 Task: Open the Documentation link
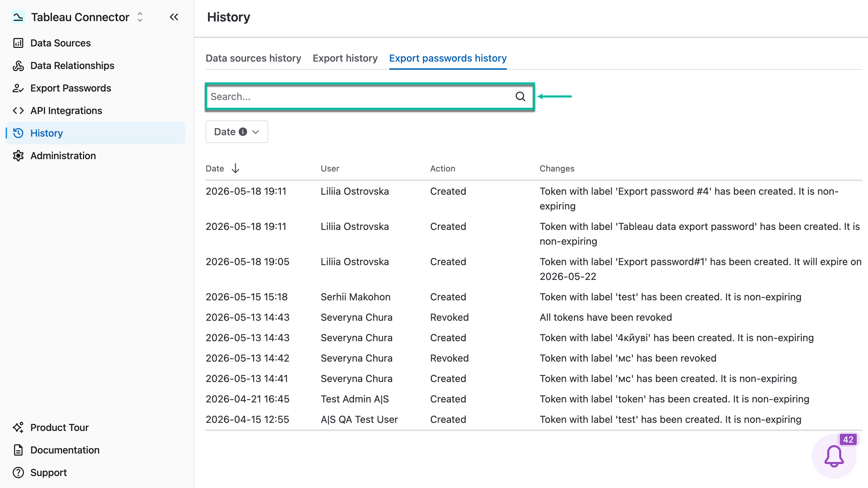pyautogui.click(x=95, y=450)
